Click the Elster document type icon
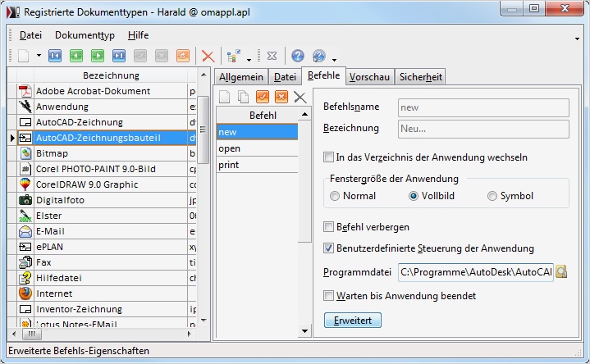 (x=25, y=216)
